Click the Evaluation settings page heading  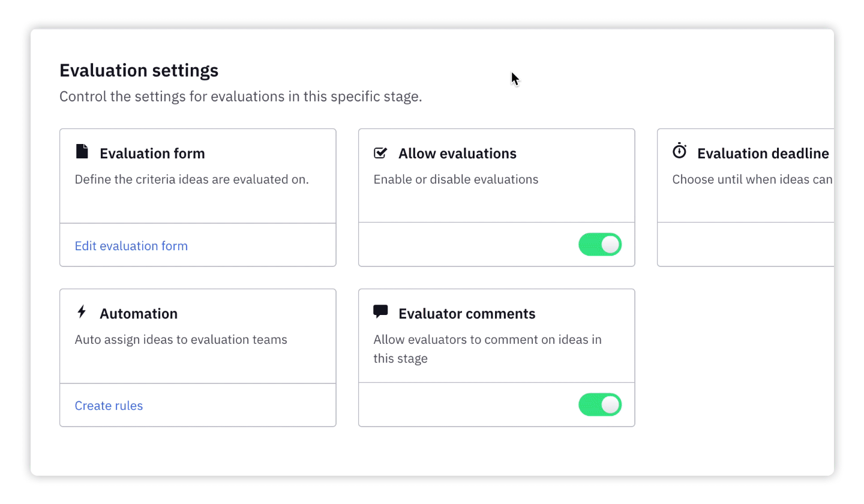139,70
